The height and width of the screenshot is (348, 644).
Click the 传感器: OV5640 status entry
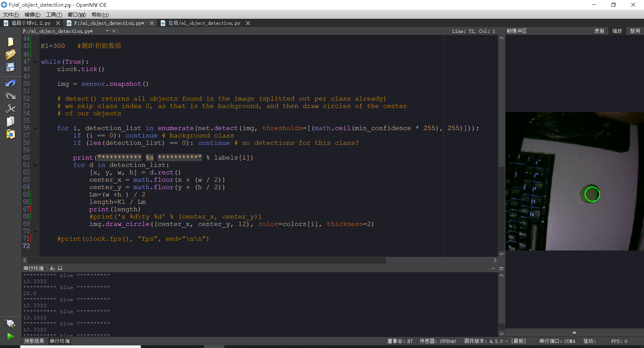[x=438, y=341]
